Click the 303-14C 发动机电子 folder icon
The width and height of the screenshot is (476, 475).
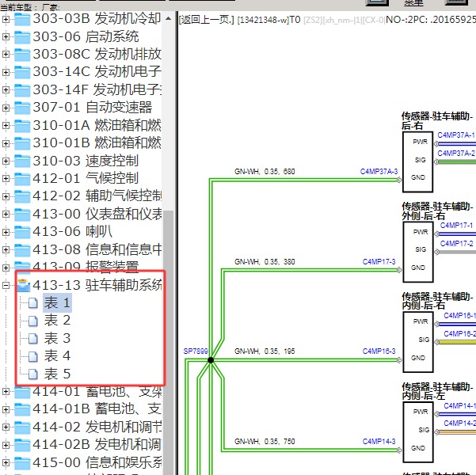tap(22, 72)
